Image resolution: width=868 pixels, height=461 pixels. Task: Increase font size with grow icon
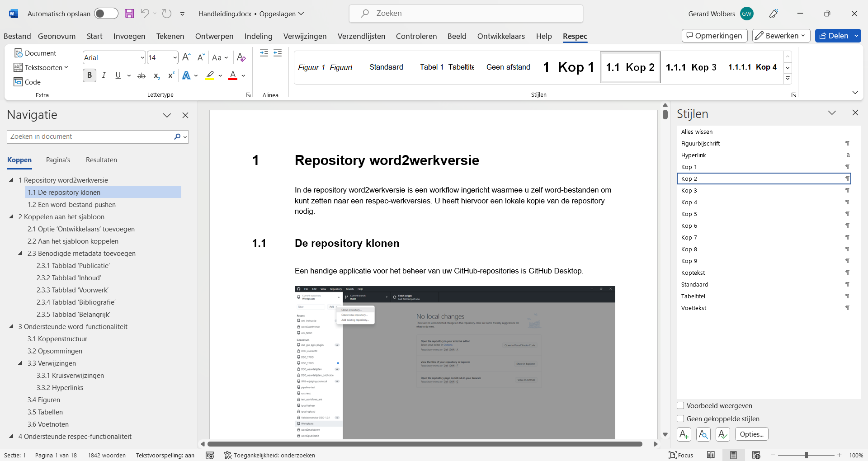pos(186,57)
